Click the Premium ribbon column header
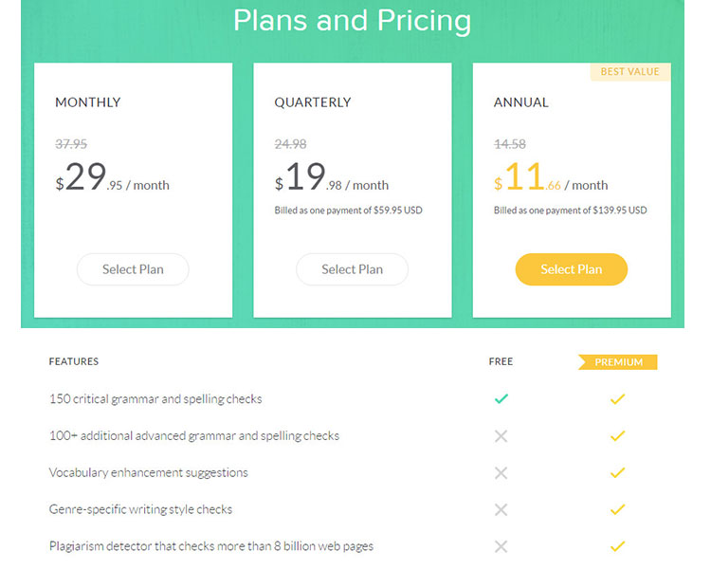The image size is (711, 588). click(x=618, y=362)
